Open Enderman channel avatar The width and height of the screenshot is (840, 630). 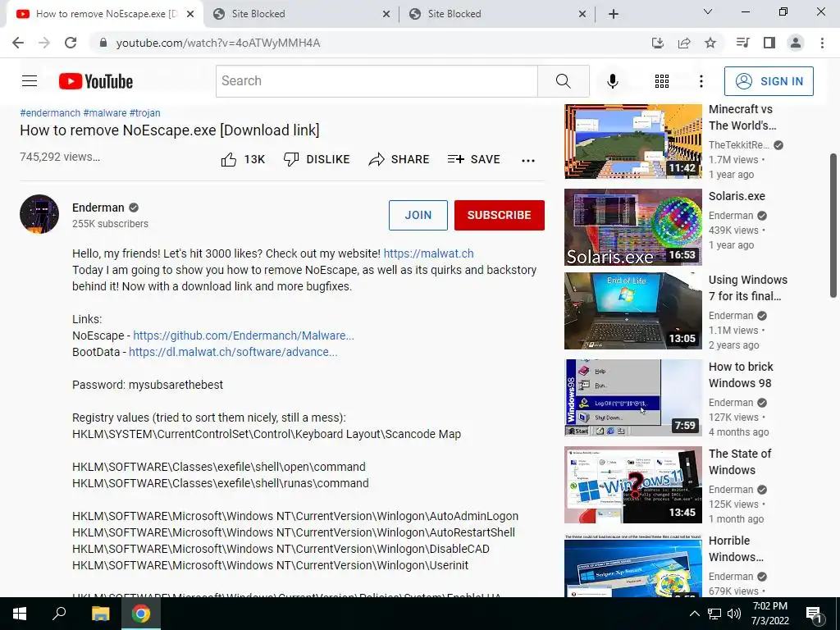click(39, 214)
